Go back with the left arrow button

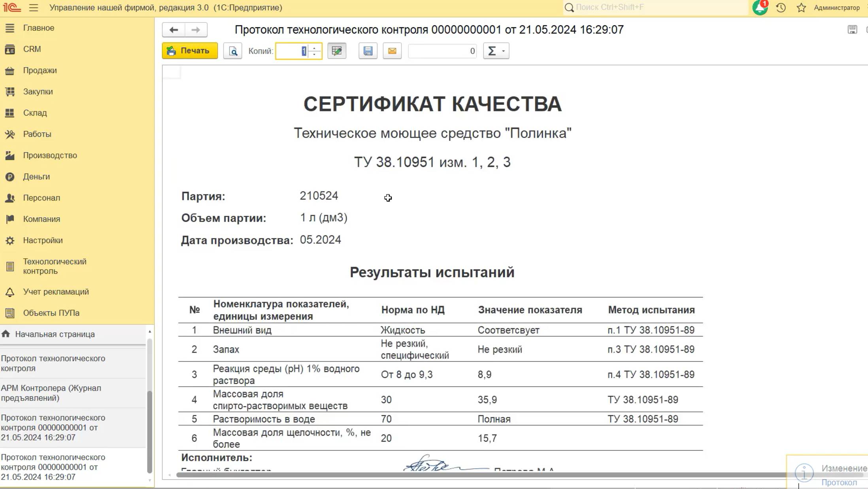coord(174,30)
